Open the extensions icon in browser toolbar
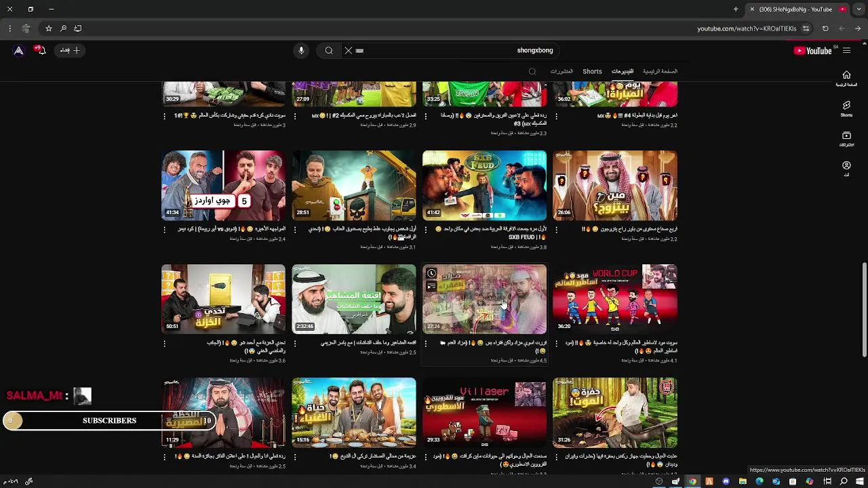 [26, 28]
